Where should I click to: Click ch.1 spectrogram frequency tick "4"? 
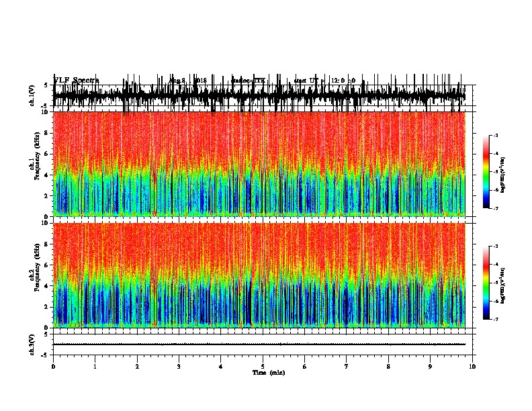47,175
